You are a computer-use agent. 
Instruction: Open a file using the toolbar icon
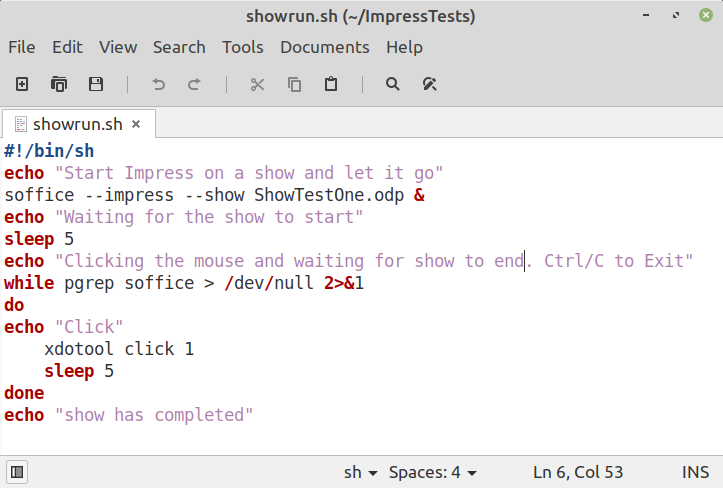59,84
